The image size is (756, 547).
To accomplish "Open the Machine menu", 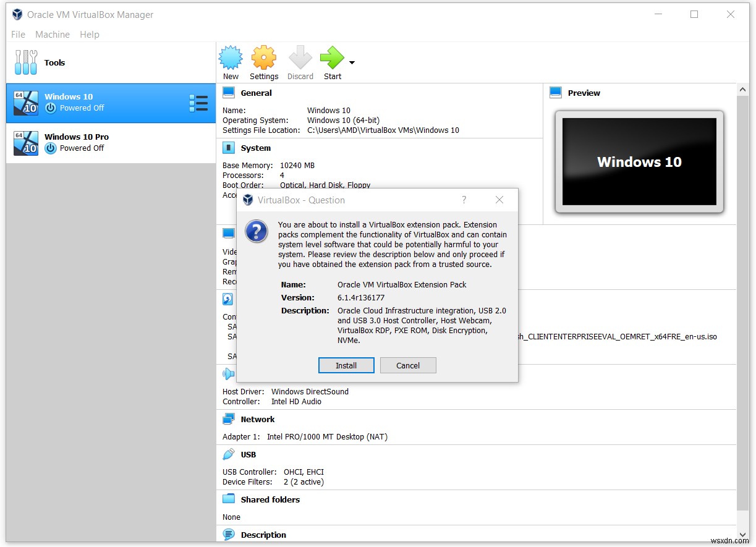I will [x=52, y=35].
